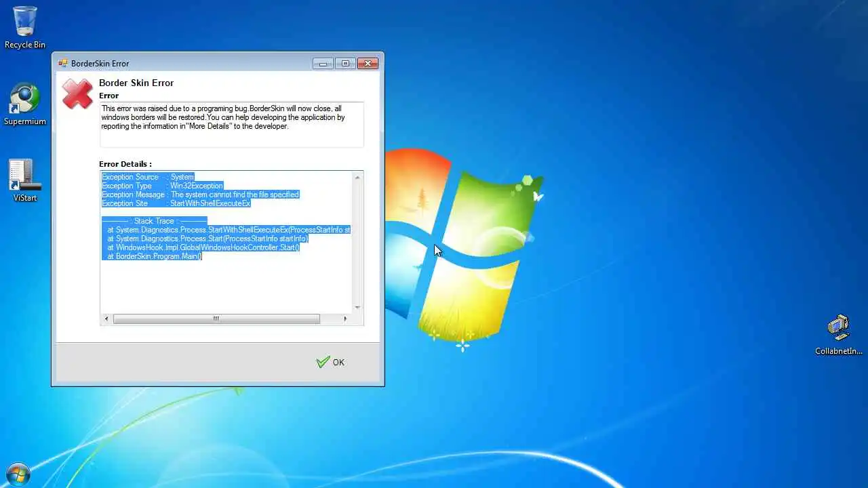This screenshot has height=488, width=868.
Task: Click inside the error description text box
Action: (231, 124)
